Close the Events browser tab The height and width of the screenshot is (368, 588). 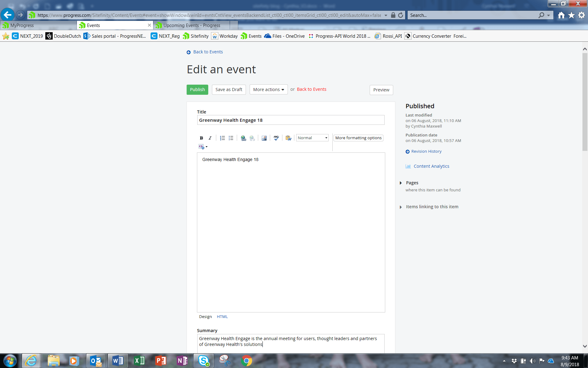click(x=149, y=25)
